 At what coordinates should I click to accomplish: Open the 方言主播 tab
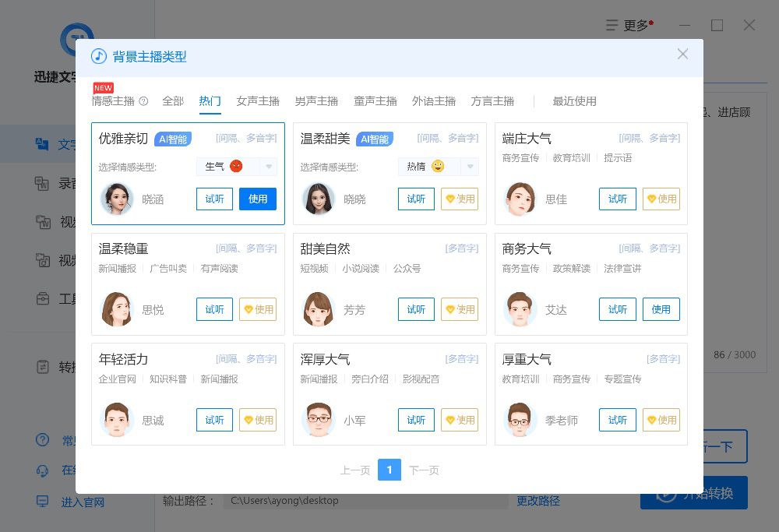tap(492, 101)
